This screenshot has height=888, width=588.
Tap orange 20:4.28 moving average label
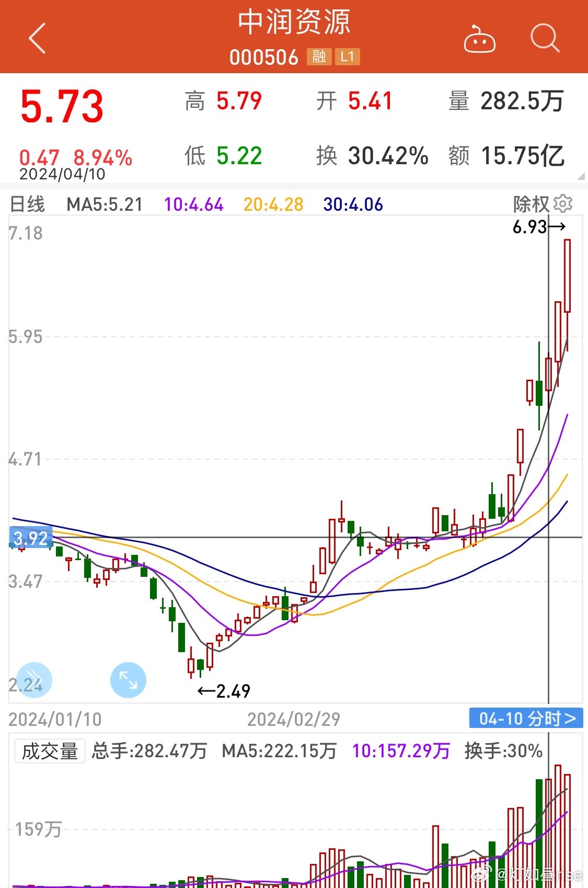point(273,204)
